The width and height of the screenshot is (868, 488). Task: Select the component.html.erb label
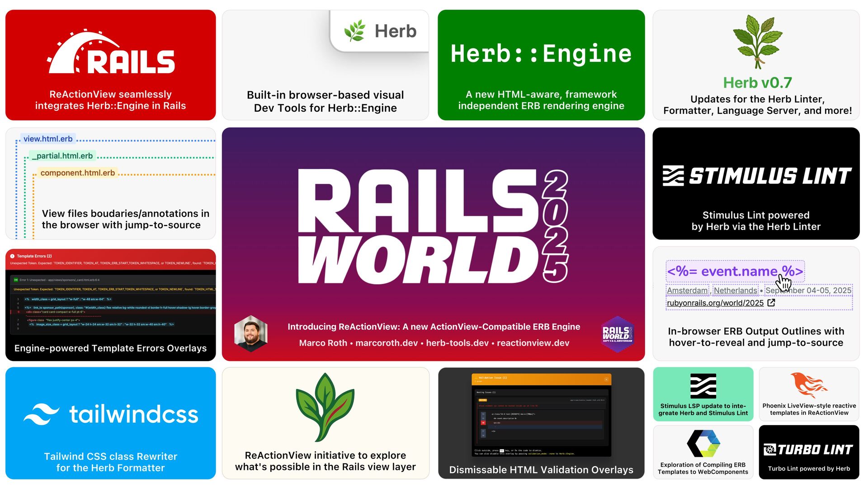[77, 173]
